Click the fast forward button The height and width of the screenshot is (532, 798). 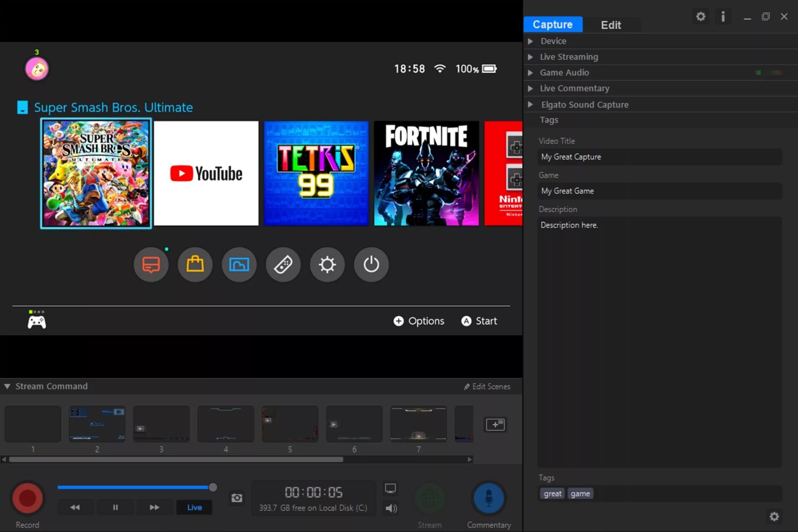pyautogui.click(x=155, y=507)
